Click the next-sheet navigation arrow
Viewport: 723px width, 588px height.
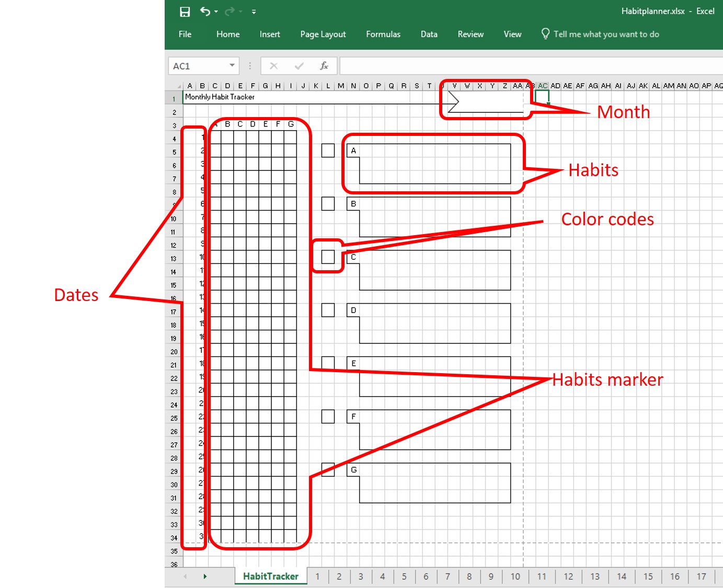[x=205, y=576]
